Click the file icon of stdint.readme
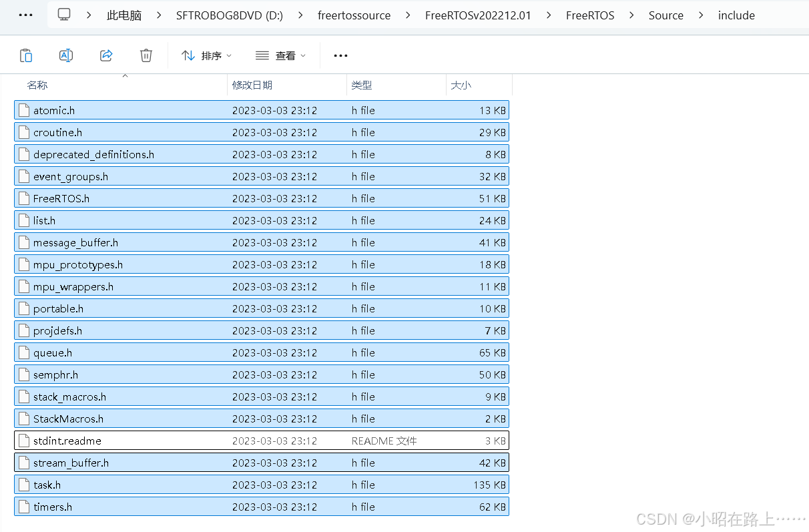 click(x=24, y=441)
